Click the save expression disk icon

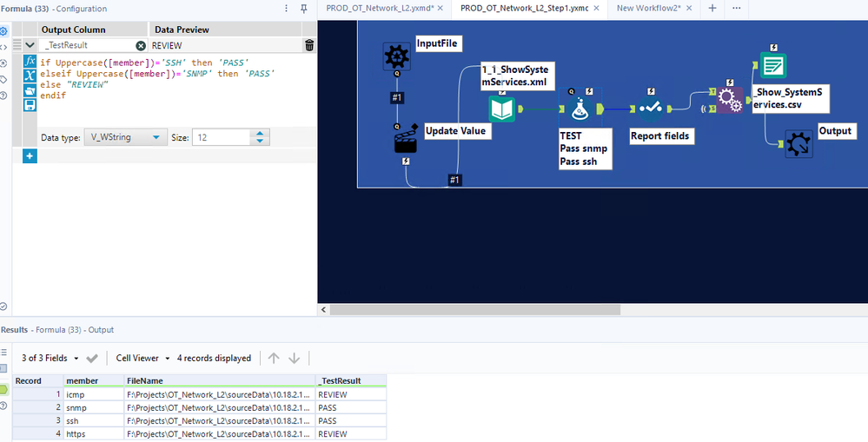(x=30, y=104)
